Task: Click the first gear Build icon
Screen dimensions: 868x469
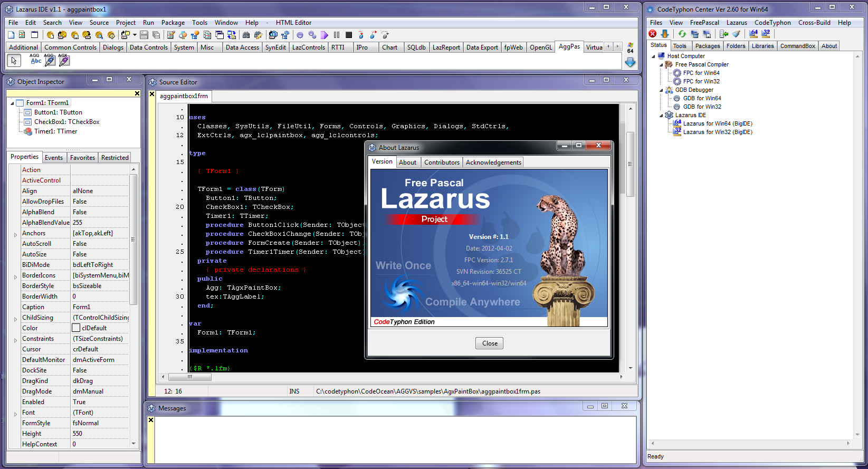Action: point(300,35)
